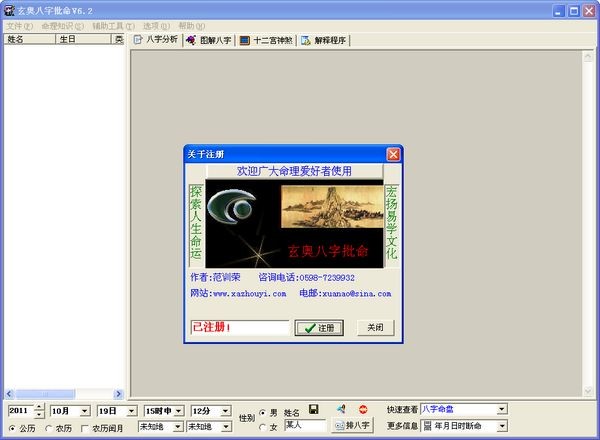This screenshot has width=600, height=440.
Task: Click the 玄奥八字批命 banner image
Action: coord(294,223)
